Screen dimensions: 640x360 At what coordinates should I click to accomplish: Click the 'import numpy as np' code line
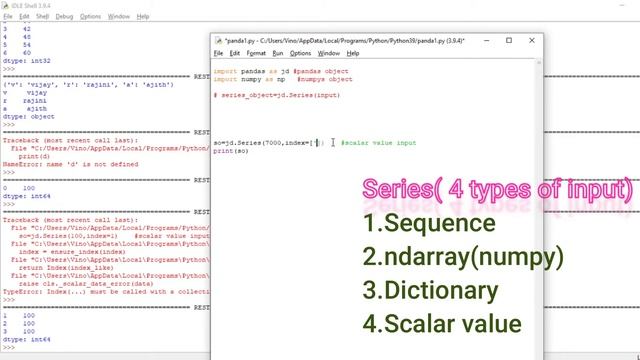coord(282,79)
